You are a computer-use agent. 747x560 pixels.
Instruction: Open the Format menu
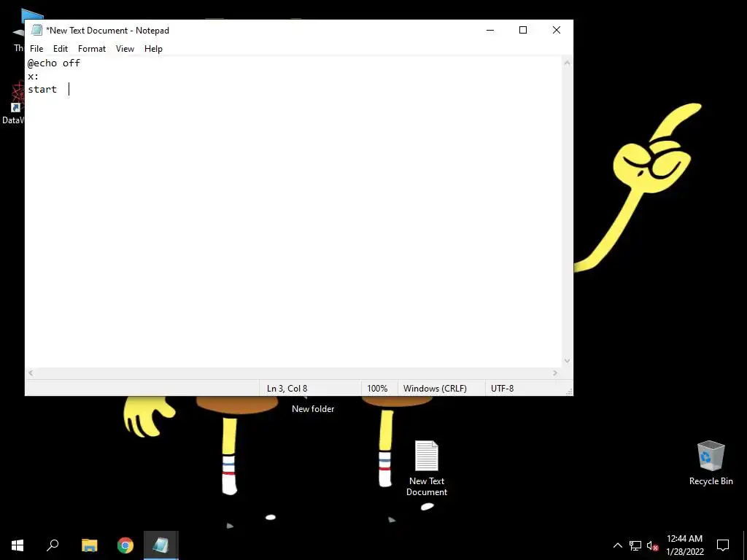coord(91,49)
